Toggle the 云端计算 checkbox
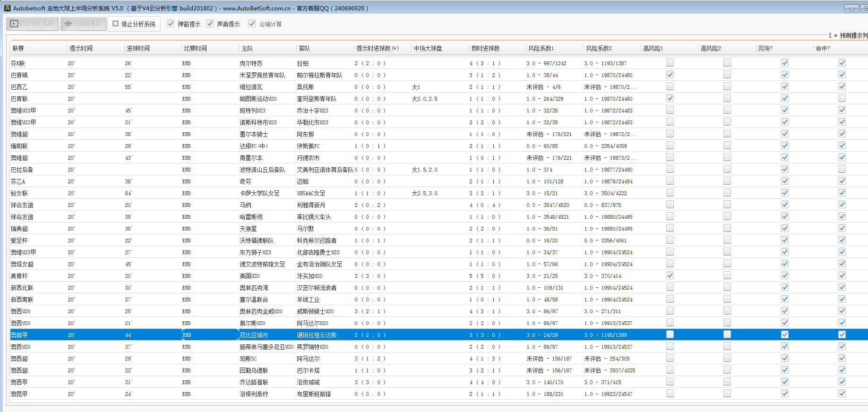Screen dimensions: 868x412 coord(252,24)
